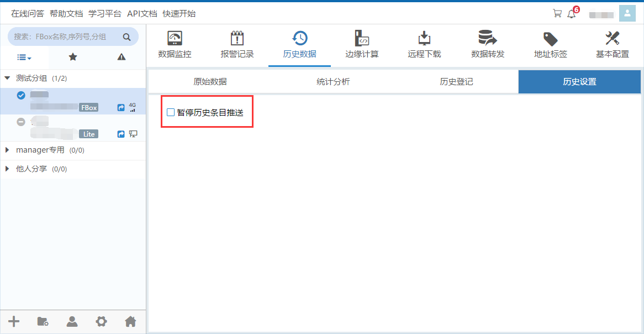This screenshot has width=644, height=334.
Task: Open 数据转发 data forwarding
Action: pos(487,39)
